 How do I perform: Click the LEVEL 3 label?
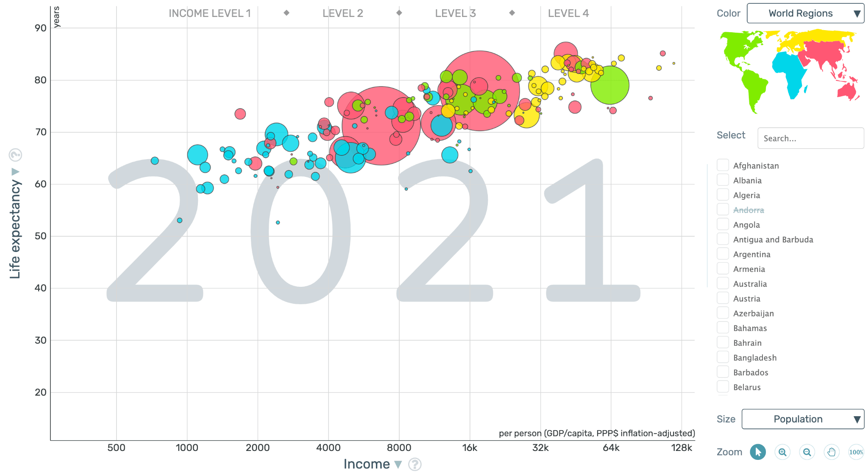tap(456, 13)
